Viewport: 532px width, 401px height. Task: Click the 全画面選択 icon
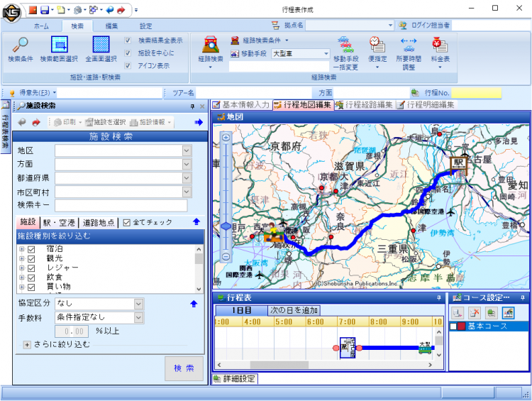click(x=101, y=46)
